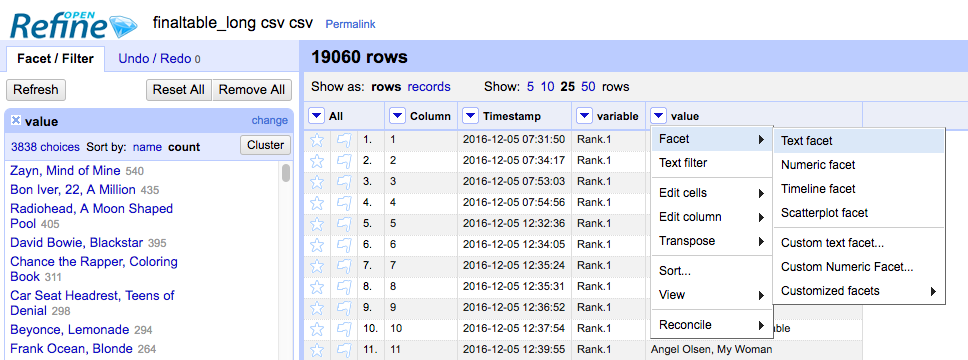
Task: Choose Text facet from the submenu
Action: [x=859, y=141]
